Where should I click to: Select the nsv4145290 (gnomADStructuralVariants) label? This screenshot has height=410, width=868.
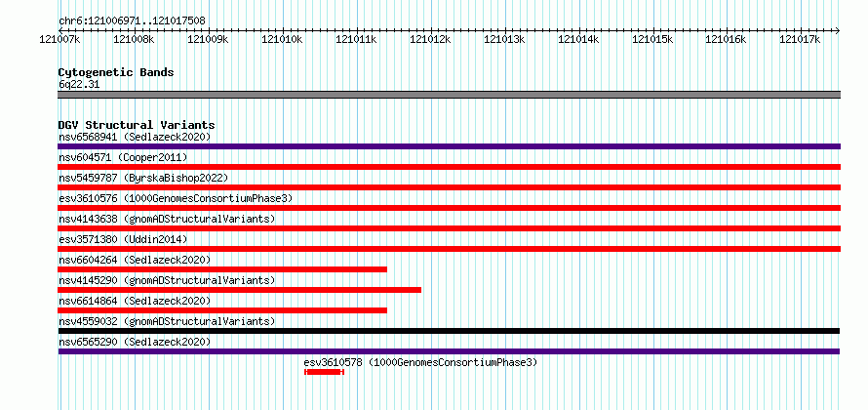click(167, 280)
